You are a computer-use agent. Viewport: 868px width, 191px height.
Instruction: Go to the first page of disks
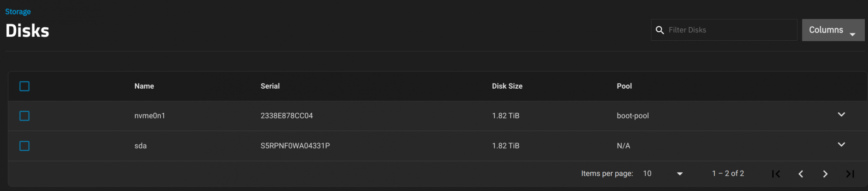pyautogui.click(x=776, y=174)
